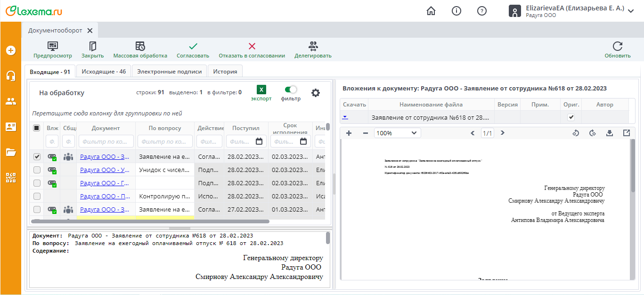Click Предпросмотр in the toolbar

(53, 50)
